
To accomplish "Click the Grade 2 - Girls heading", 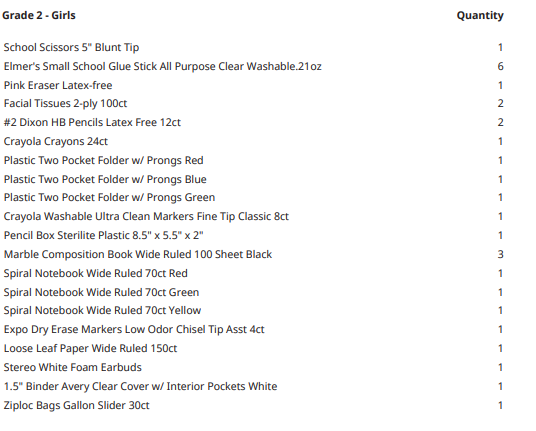I will [x=39, y=15].
